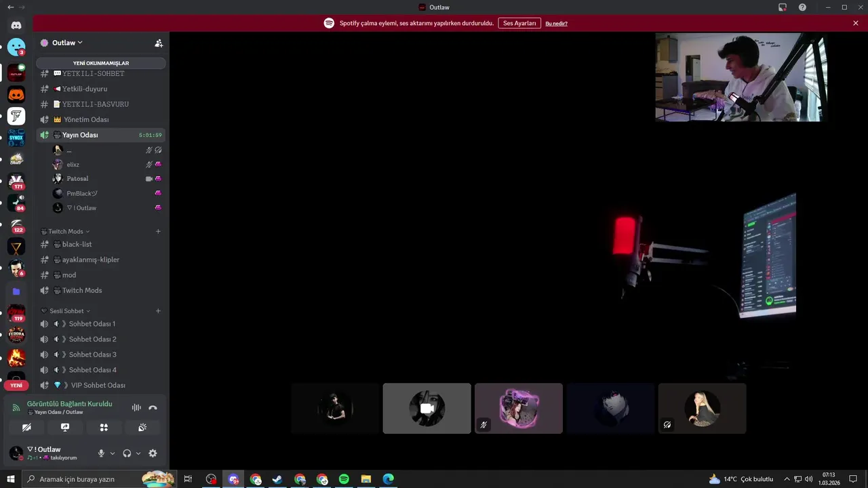The width and height of the screenshot is (868, 488).
Task: Click user Patosal in voice channel
Action: [108, 179]
